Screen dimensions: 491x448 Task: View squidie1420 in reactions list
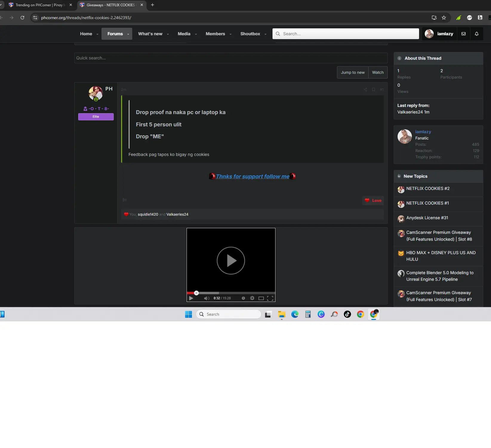[x=148, y=214]
